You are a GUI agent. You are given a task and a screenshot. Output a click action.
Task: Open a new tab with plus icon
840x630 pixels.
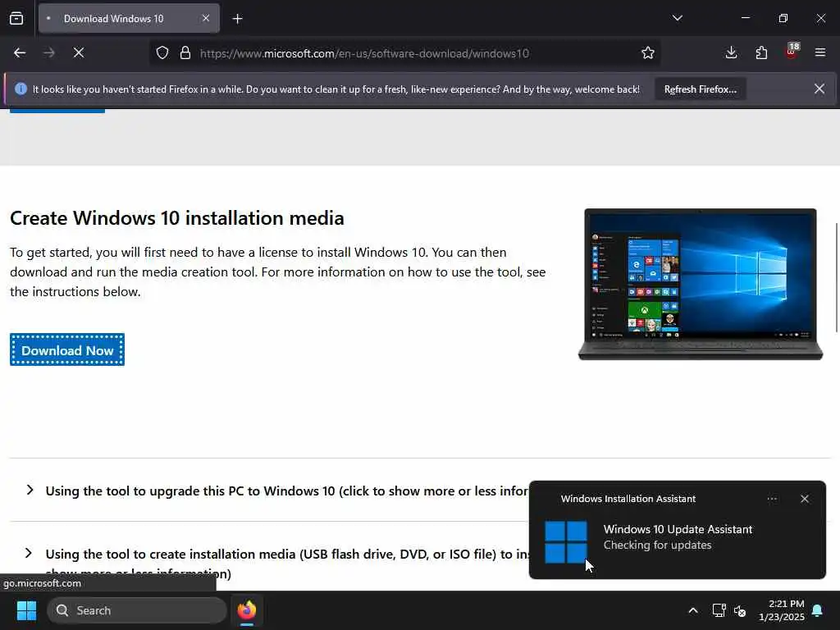(237, 19)
